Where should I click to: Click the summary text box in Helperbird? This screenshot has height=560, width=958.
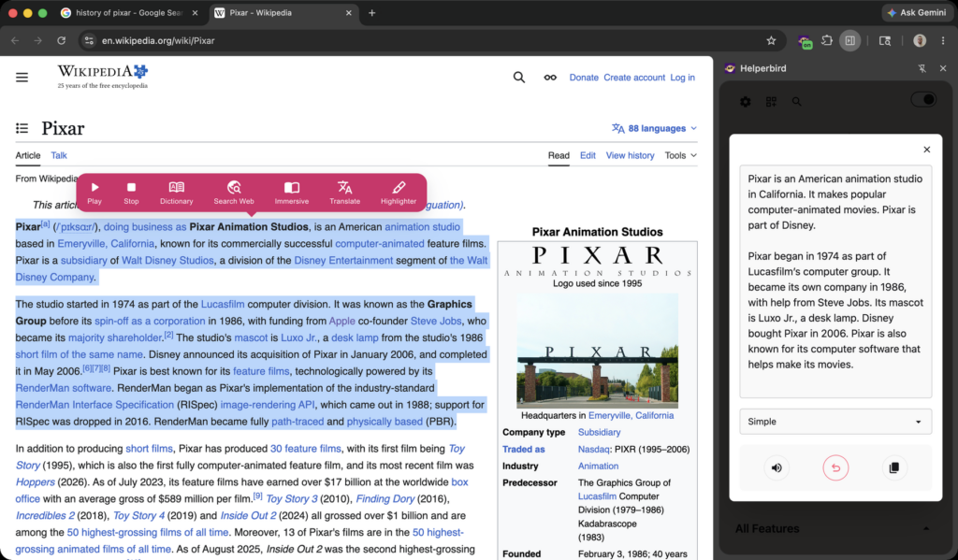(835, 281)
